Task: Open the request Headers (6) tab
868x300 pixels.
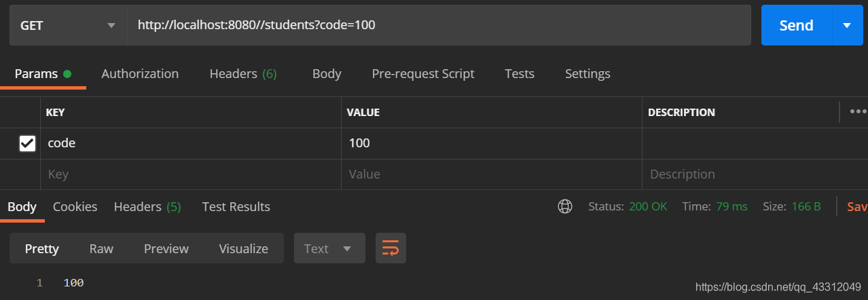Action: (243, 74)
